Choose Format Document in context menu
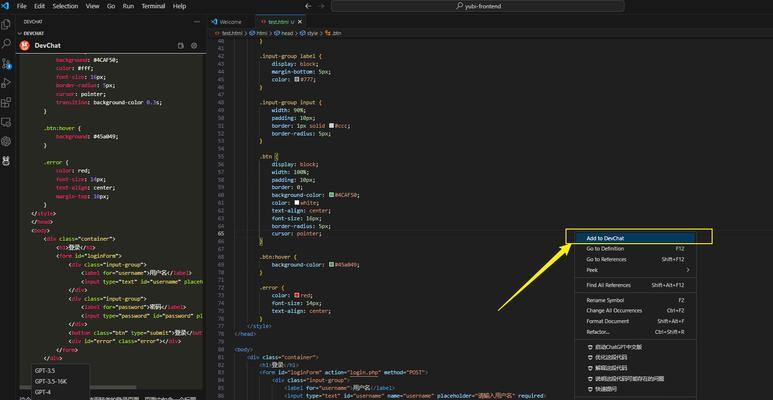Screen dimensions: 773x400 point(635,321)
